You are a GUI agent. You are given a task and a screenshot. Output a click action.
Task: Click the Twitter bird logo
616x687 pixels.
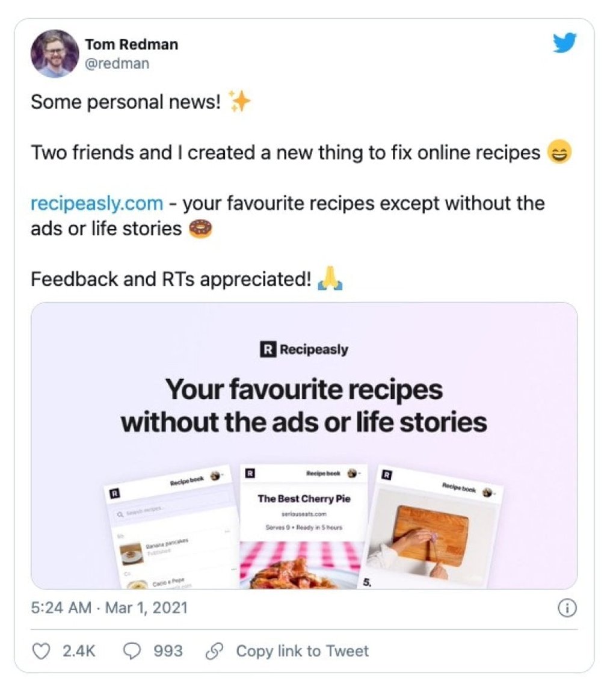(564, 43)
